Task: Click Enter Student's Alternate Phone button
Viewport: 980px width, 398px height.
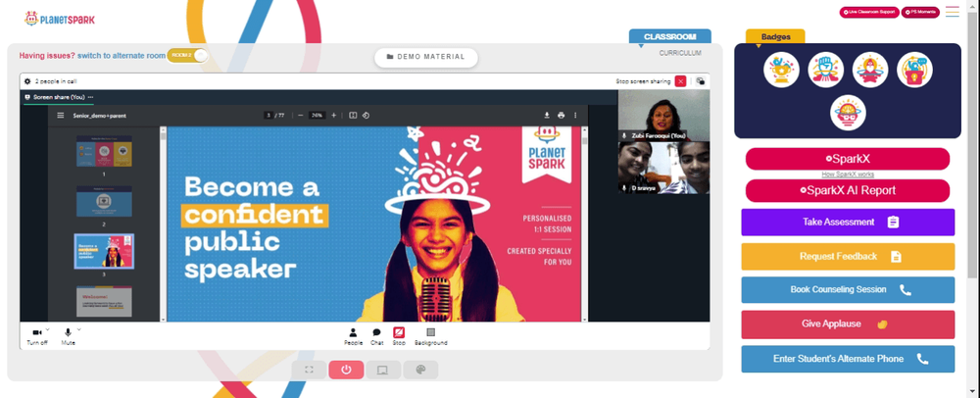Action: [848, 359]
